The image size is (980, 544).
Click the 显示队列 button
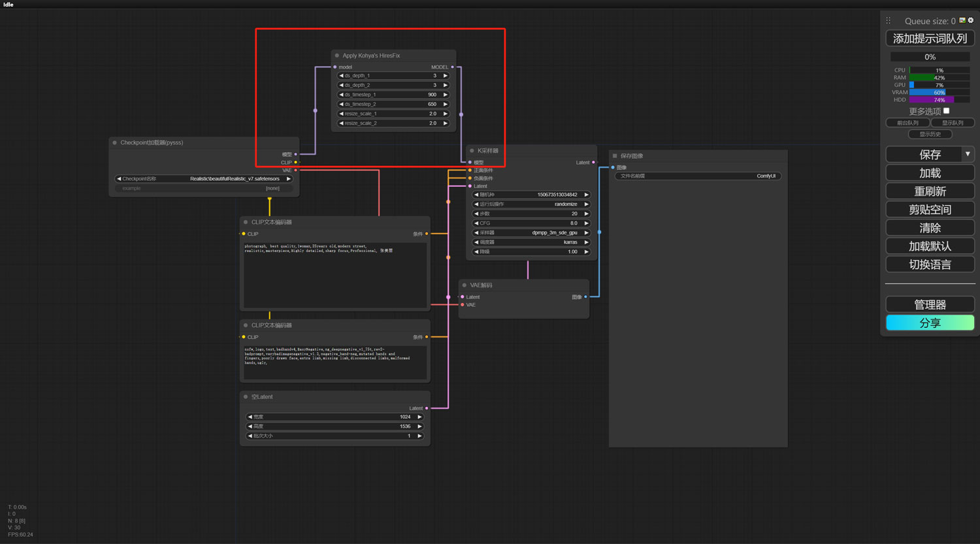click(952, 123)
